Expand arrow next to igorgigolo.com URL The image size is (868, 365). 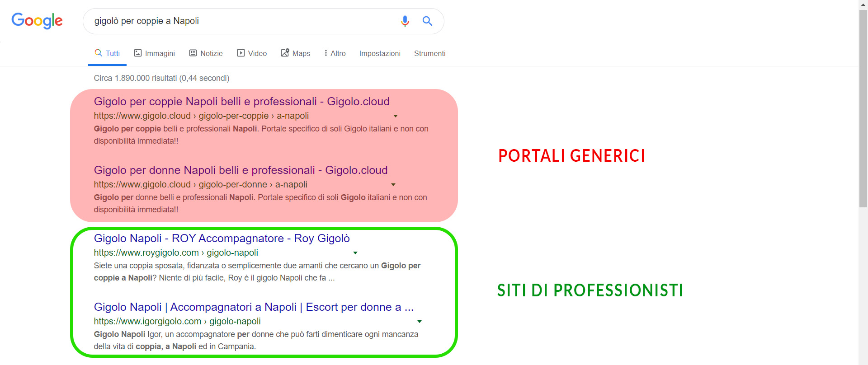point(420,322)
